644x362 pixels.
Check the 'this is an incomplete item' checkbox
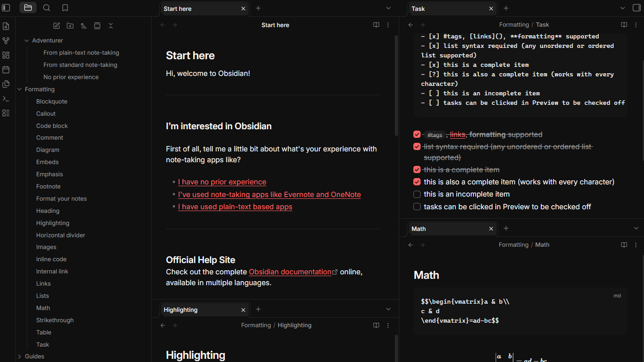click(x=417, y=194)
